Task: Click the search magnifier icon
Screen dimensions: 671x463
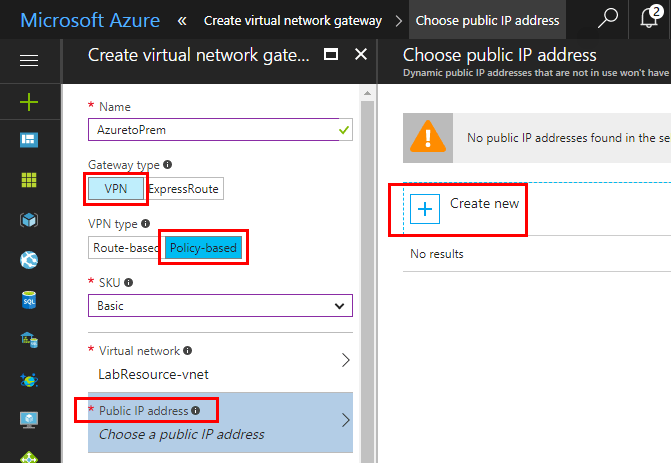Action: [x=607, y=19]
